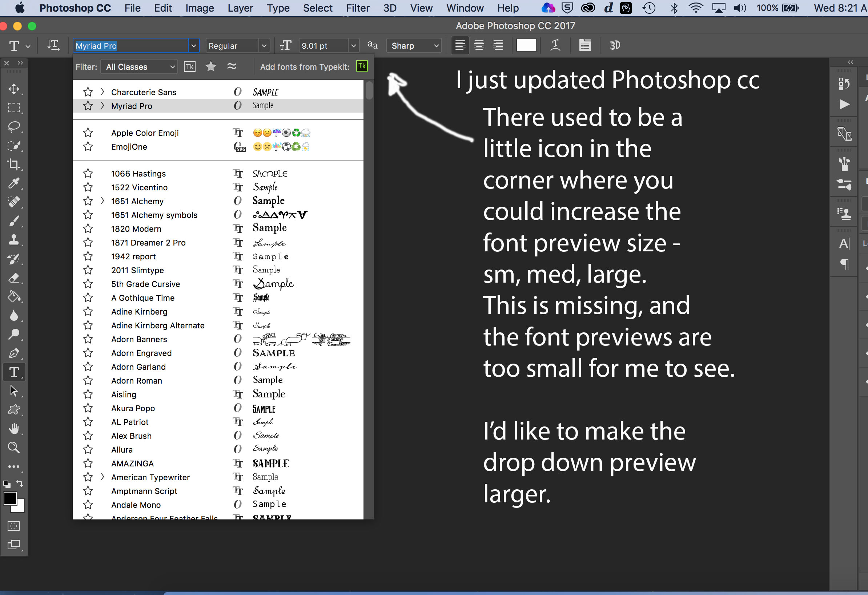Toggle favorite star for Allura font

pos(87,449)
